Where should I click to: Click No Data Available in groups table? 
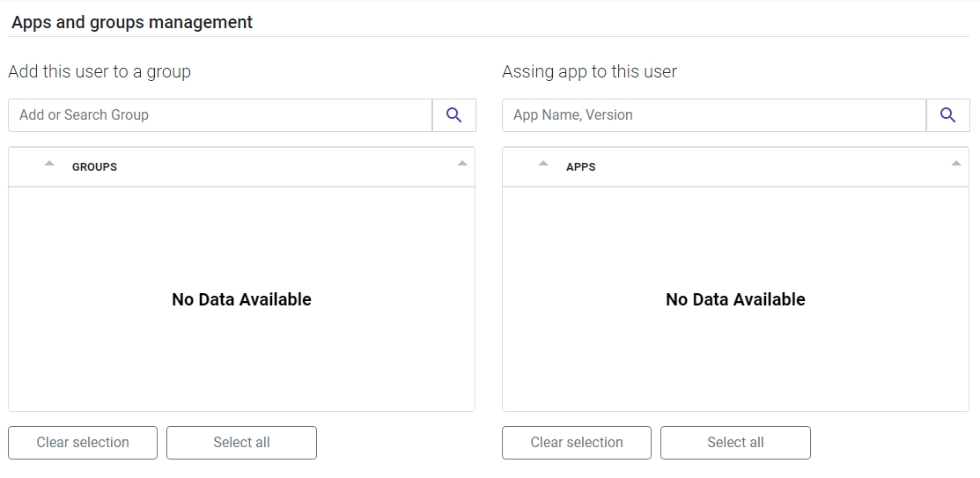(241, 299)
